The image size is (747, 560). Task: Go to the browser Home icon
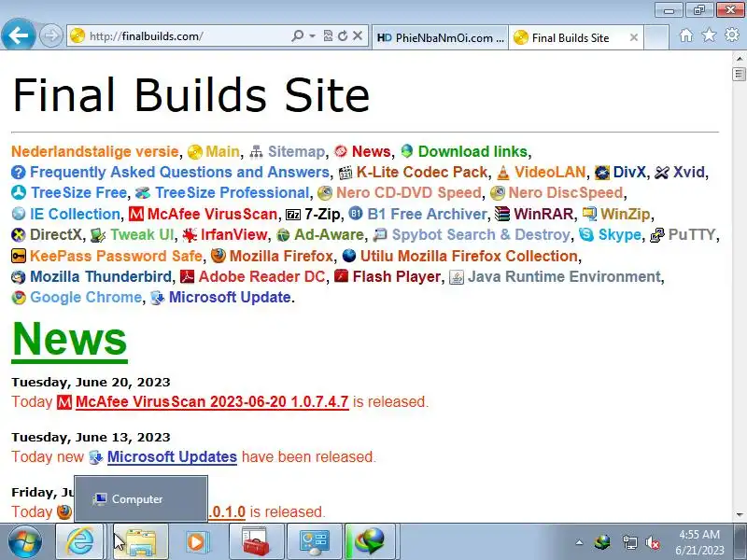click(686, 35)
